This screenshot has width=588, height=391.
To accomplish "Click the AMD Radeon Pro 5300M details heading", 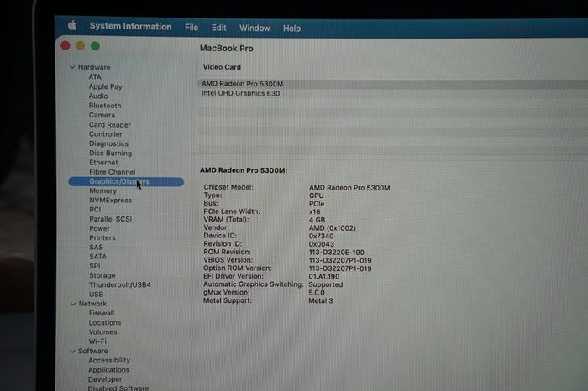I will tap(244, 170).
